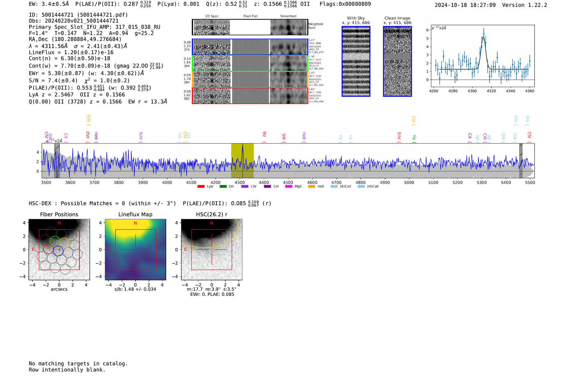Click the orange fiber circle in Fiber Positions
Screen dimensions: 576x392
(x=65, y=243)
